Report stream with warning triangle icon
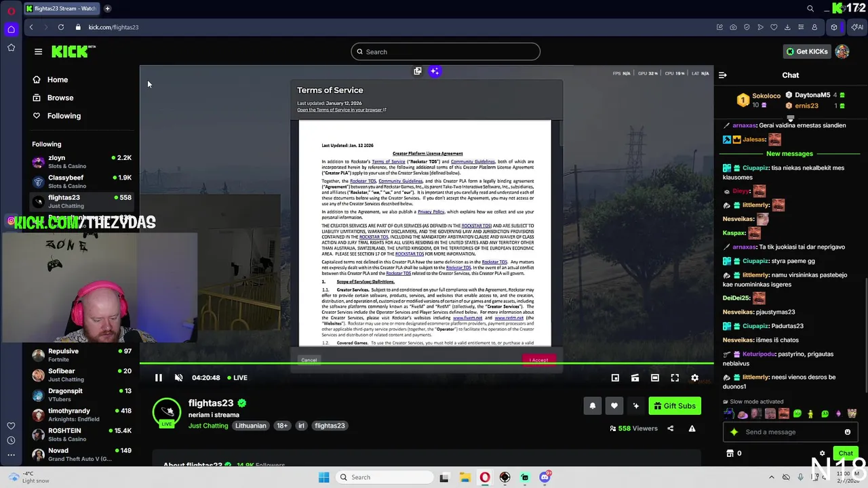The image size is (868, 488). coord(692,428)
